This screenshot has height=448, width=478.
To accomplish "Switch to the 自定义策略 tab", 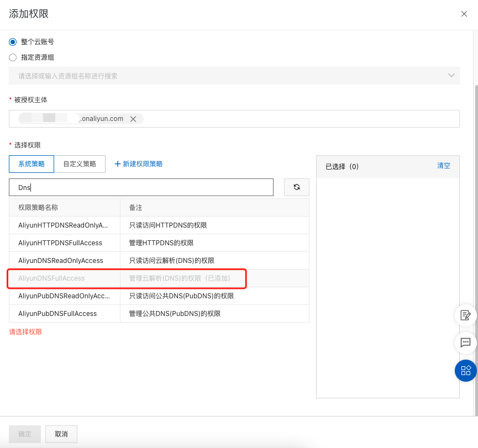I will coord(80,164).
